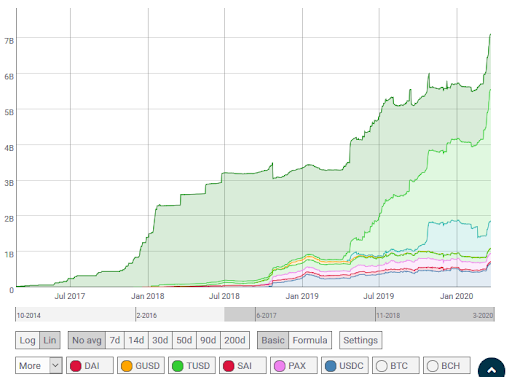512x377 pixels.
Task: Toggle DAI series on chart
Action: 90,366
